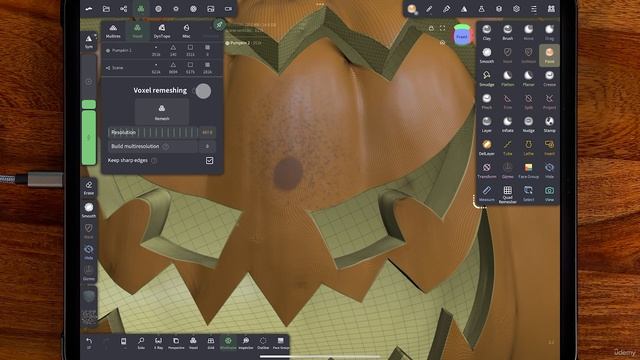Image resolution: width=640 pixels, height=360 pixels.
Task: Select the Trim tool
Action: click(507, 101)
